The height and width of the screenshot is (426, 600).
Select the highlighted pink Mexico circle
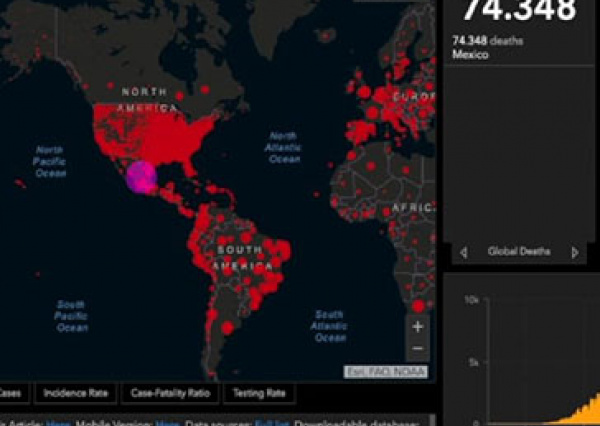pos(141,177)
